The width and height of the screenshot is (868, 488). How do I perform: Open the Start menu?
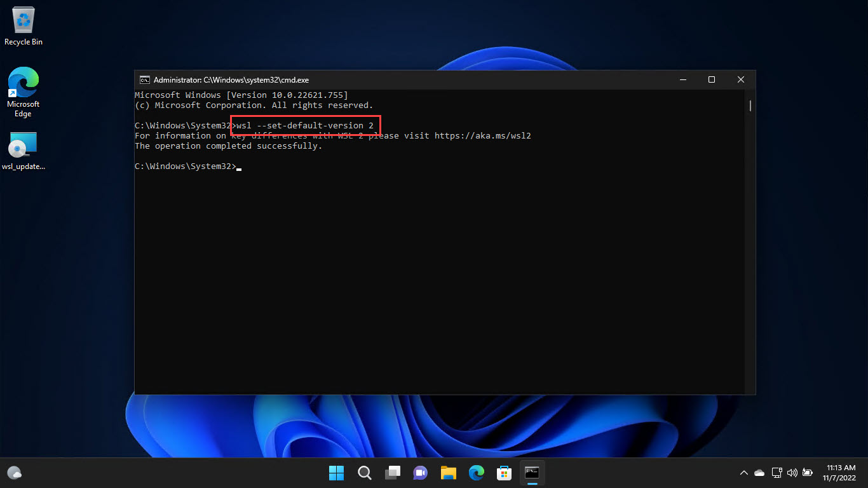click(336, 473)
